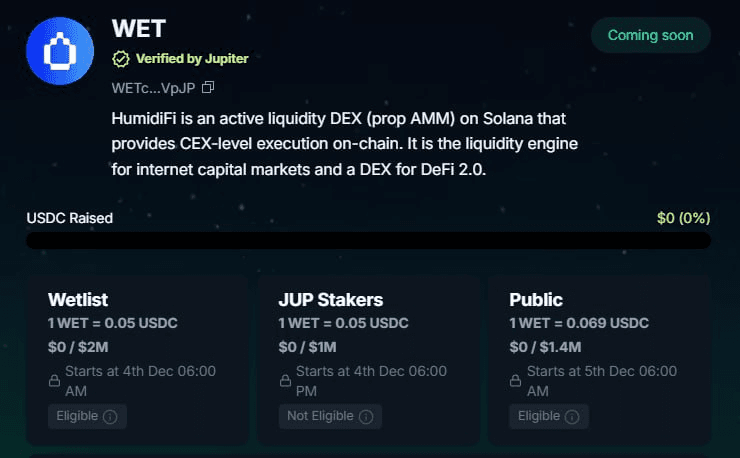The width and height of the screenshot is (740, 458).
Task: Click the JUP Stakers lock icon
Action: (285, 380)
